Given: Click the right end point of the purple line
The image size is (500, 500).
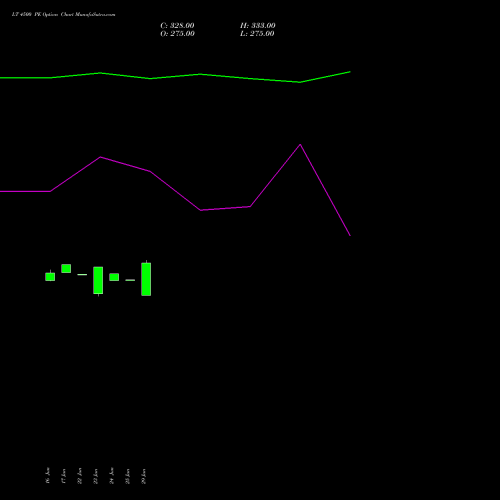Looking at the screenshot, I should [350, 236].
